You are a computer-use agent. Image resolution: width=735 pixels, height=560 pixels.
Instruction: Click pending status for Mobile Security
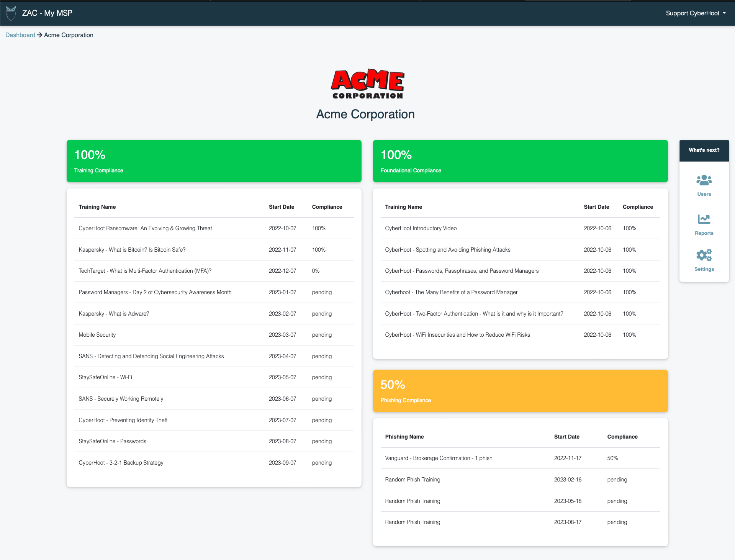322,335
